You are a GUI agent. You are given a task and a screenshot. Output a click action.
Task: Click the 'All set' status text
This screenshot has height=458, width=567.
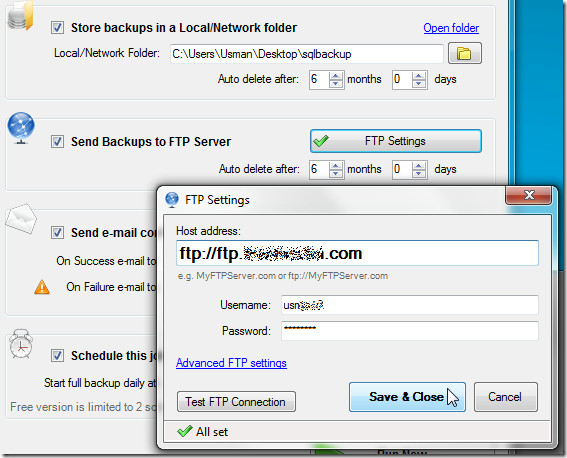(212, 432)
